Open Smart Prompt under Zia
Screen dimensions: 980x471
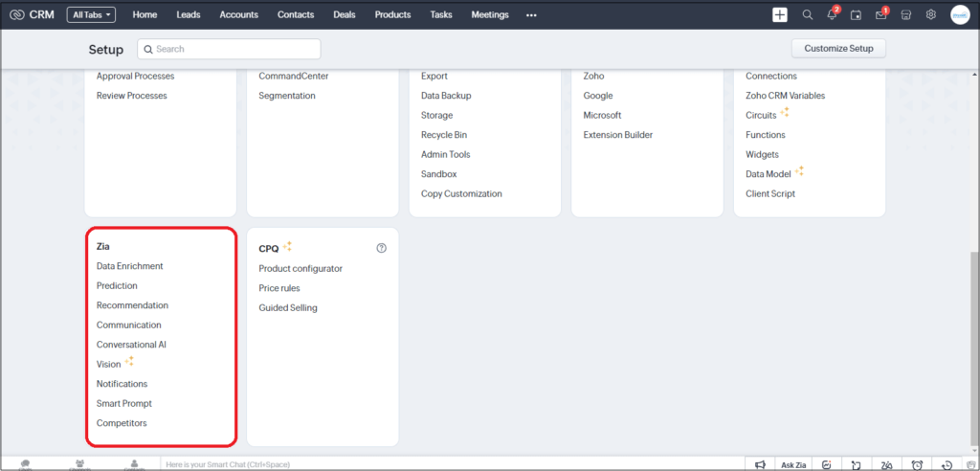pyautogui.click(x=123, y=403)
